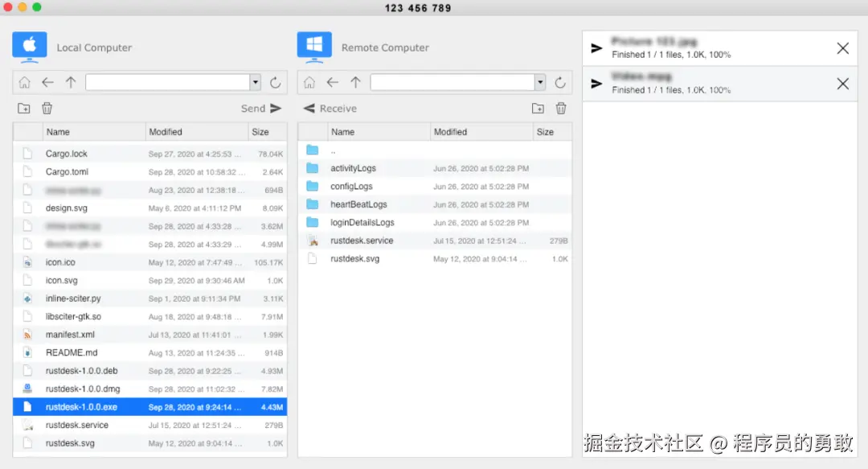Open the local path history dropdown
This screenshot has height=469, width=868.
click(x=255, y=82)
